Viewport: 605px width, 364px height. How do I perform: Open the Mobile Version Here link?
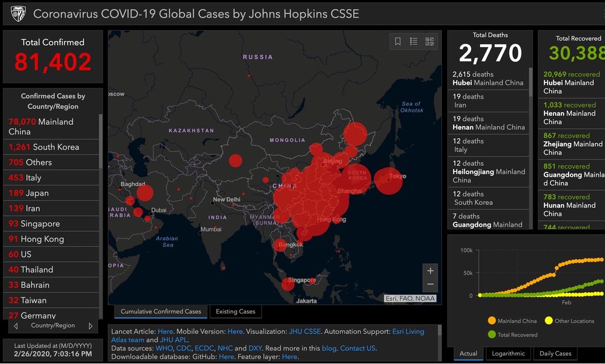point(235,332)
